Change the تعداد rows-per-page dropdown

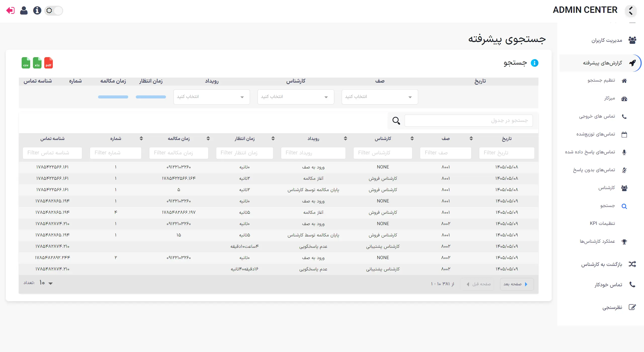point(46,283)
